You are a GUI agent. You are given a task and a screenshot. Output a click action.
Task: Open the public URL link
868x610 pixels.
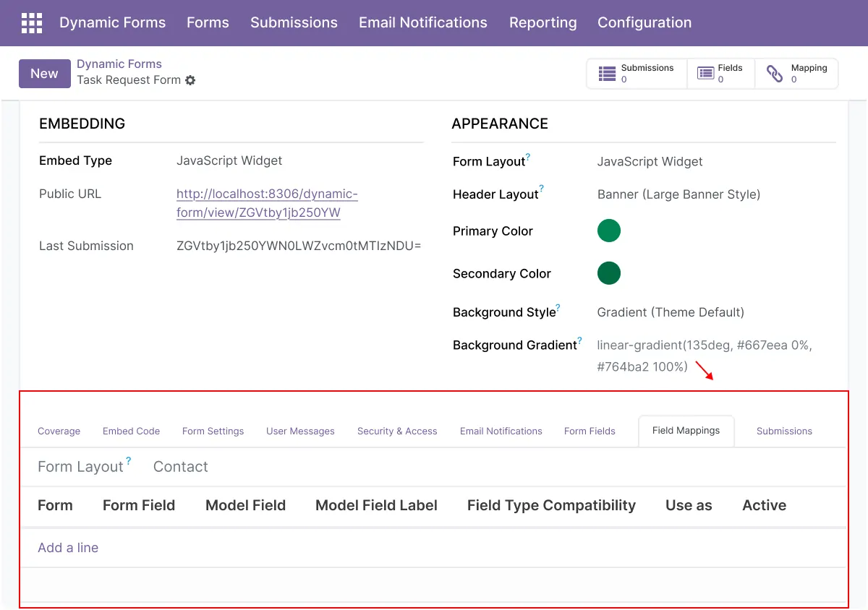(267, 203)
